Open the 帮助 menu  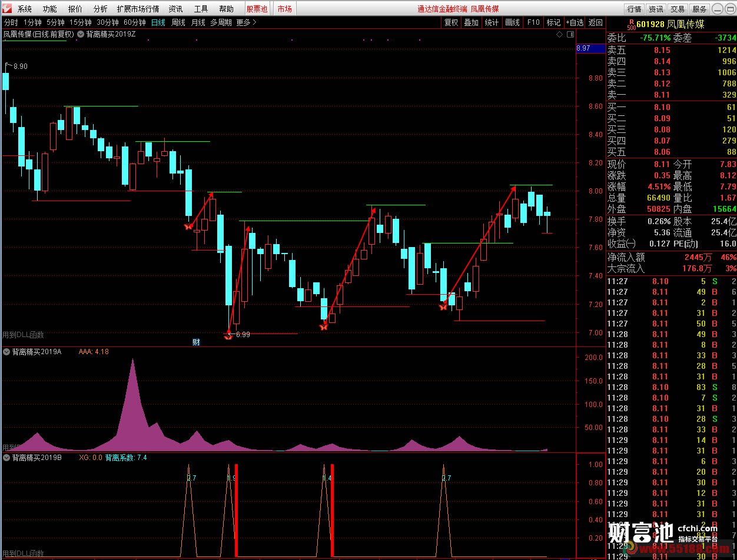coord(226,9)
